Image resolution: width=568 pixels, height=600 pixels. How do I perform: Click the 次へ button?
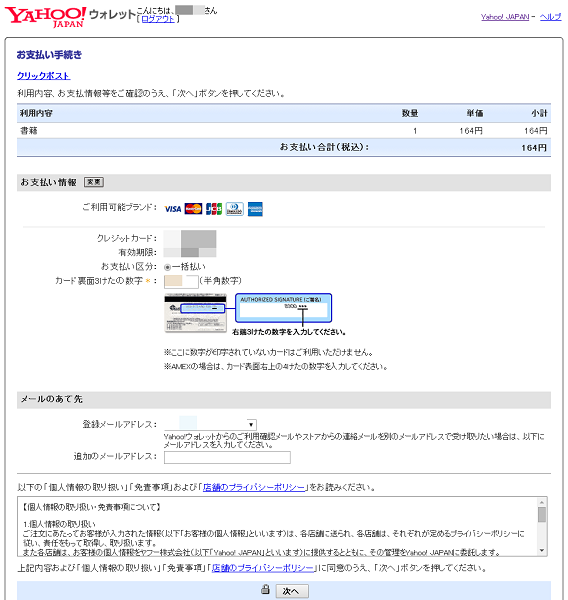[x=292, y=591]
